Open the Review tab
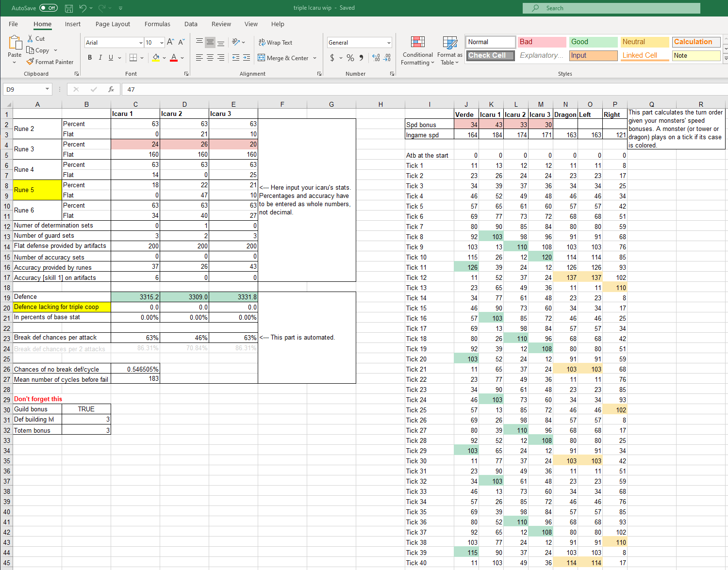The width and height of the screenshot is (728, 570). (x=221, y=24)
